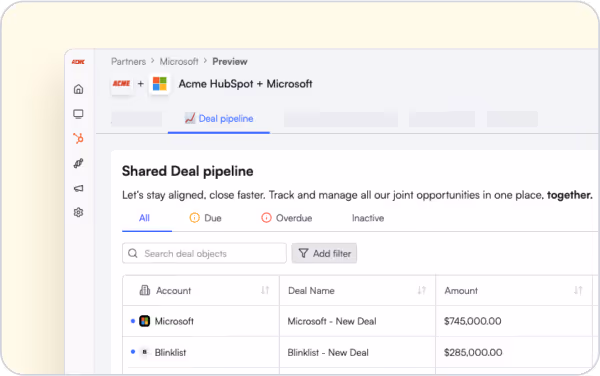Show the Inactive deals tab
The width and height of the screenshot is (600, 376).
pyautogui.click(x=368, y=218)
